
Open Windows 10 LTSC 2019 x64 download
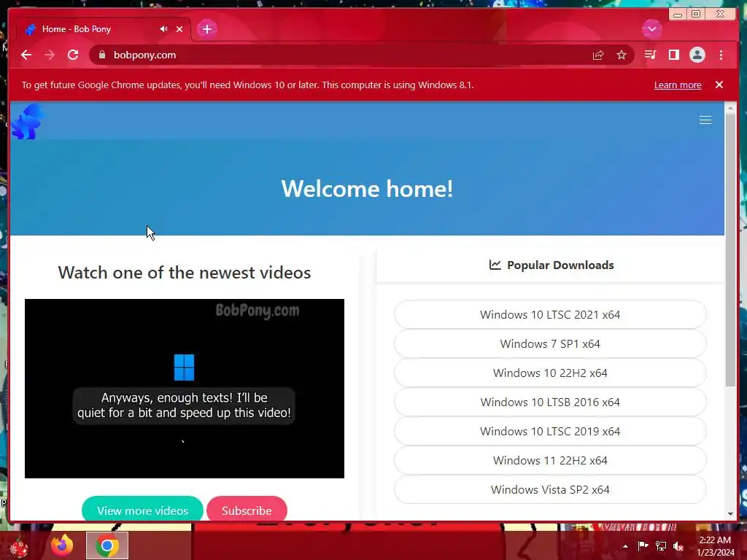[550, 432]
